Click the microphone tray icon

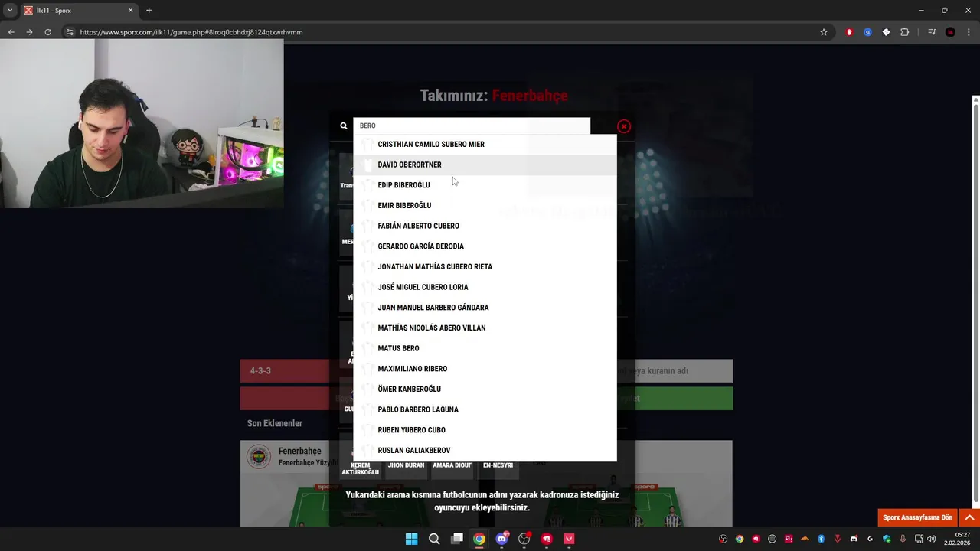(903, 539)
